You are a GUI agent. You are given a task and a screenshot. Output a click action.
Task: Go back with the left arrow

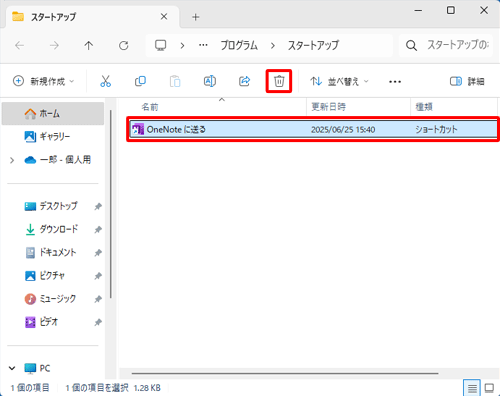[20, 45]
